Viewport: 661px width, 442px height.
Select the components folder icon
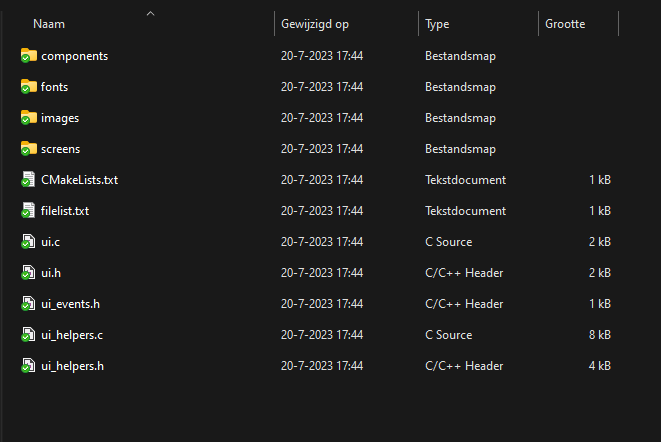[29, 56]
